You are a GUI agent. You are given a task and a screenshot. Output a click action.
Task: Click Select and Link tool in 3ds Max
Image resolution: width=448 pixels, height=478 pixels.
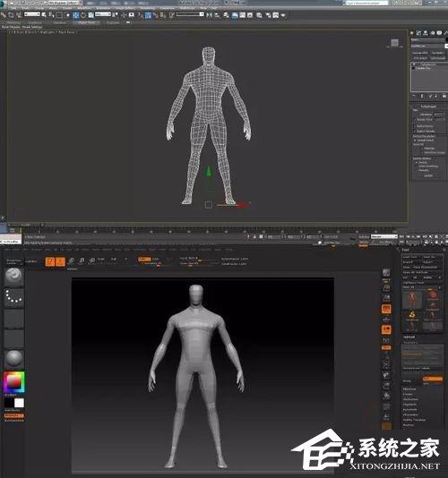click(4, 14)
